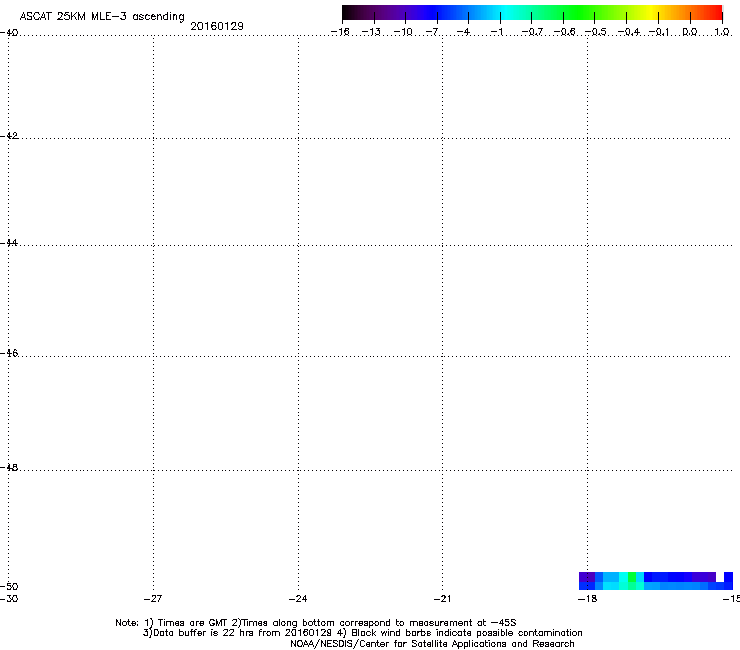
Task: Click the -46 latitude axis label
Action: point(9,353)
